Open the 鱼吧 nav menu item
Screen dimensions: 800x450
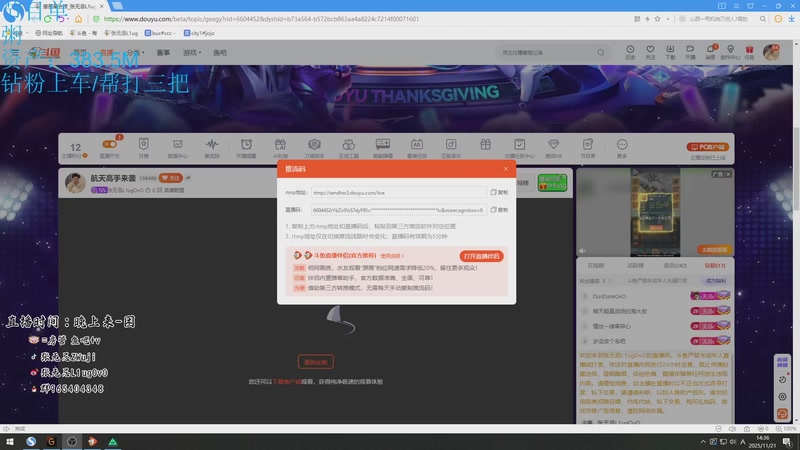click(x=220, y=53)
